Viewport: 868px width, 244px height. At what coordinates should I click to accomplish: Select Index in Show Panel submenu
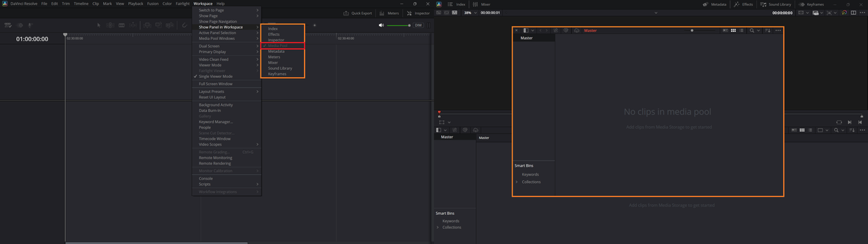(x=282, y=28)
